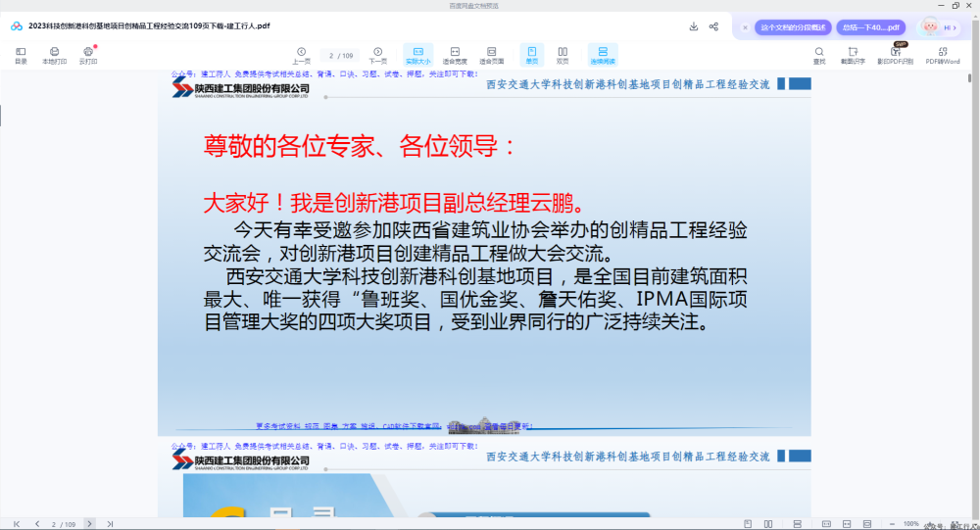Jump to first page in bottom bar

coord(17,524)
